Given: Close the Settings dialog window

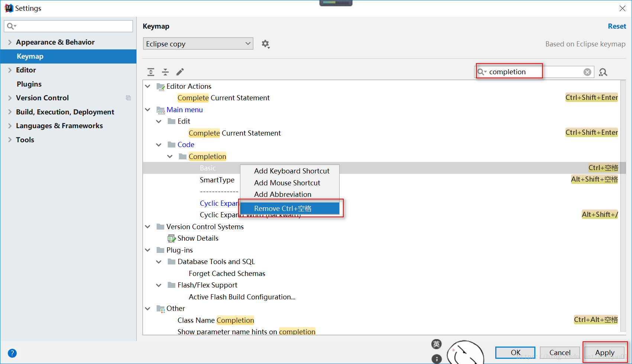Looking at the screenshot, I should tap(622, 8).
